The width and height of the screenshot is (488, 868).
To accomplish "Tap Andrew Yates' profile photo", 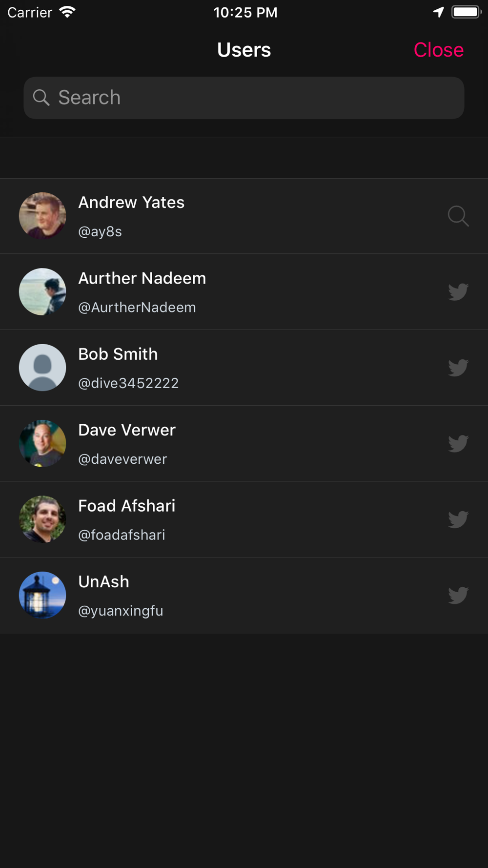I will pos(42,216).
